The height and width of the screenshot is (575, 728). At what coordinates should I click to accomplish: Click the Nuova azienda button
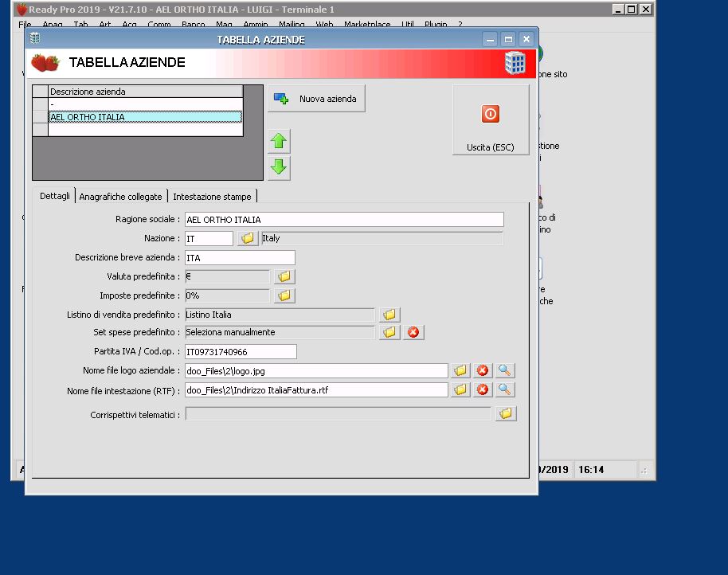point(316,99)
